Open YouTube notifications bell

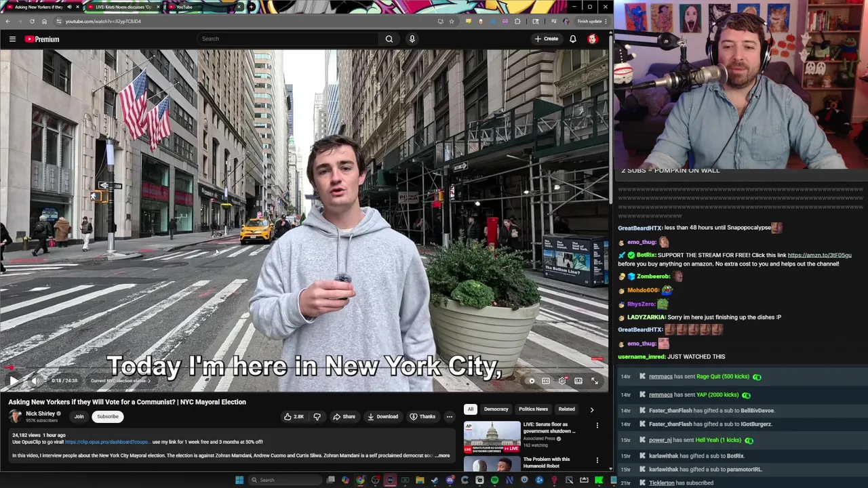pos(573,39)
